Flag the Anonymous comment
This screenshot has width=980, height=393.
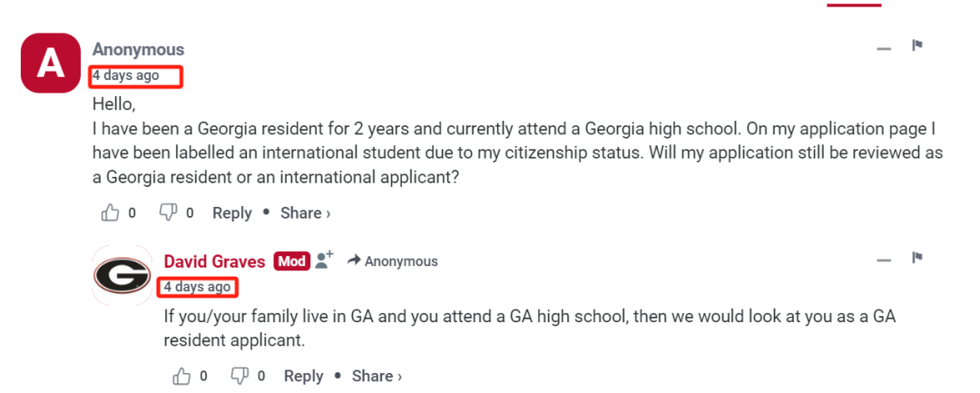tap(917, 46)
